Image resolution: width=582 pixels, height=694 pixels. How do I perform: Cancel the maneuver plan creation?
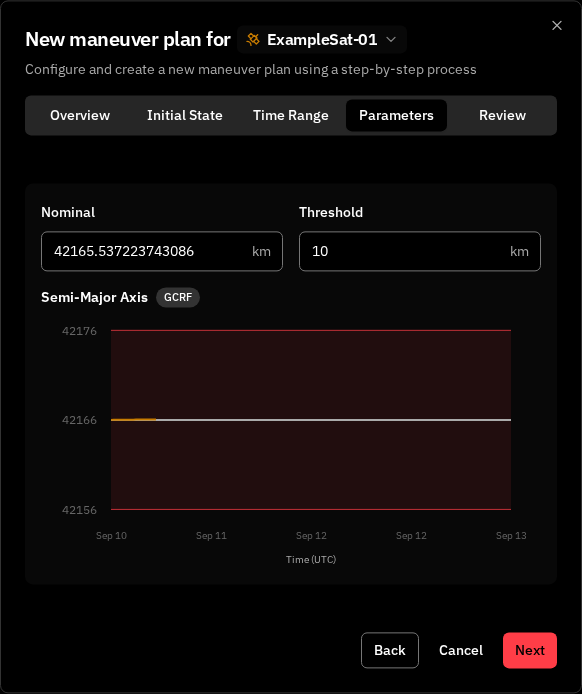point(461,650)
